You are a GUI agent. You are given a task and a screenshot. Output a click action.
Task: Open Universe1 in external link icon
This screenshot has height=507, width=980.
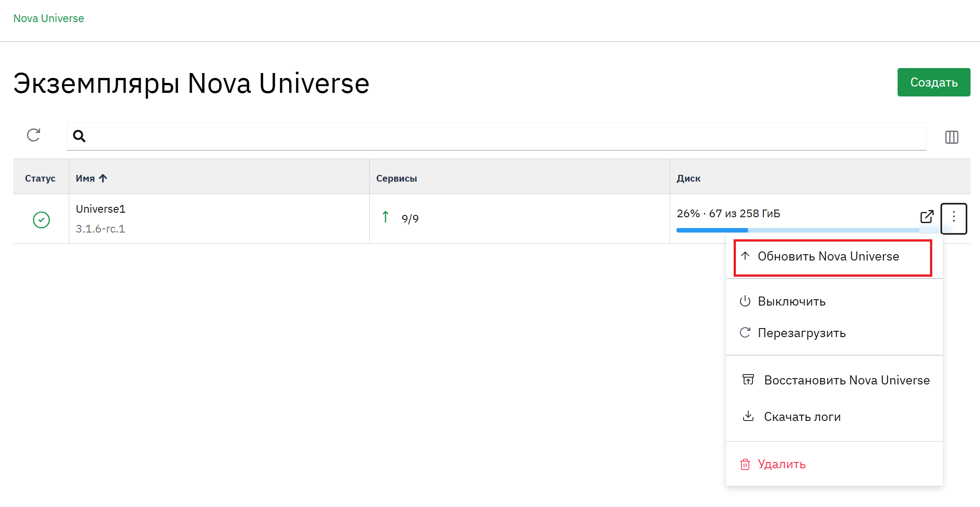927,217
